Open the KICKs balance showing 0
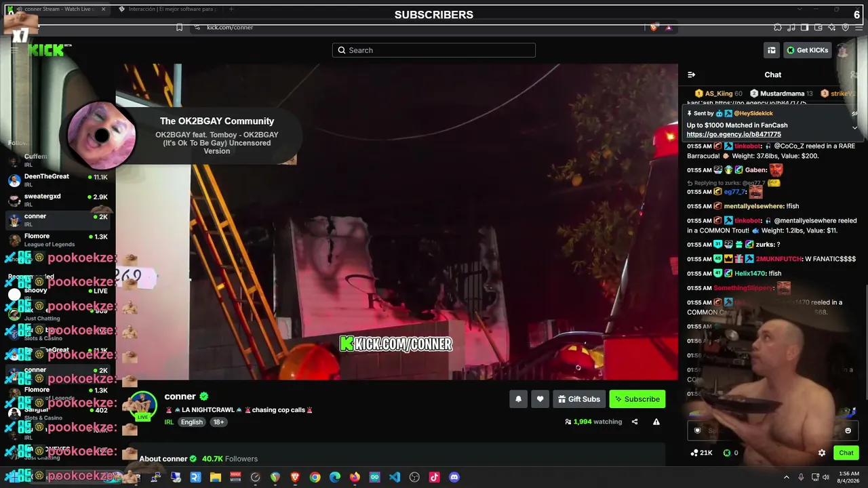 coord(730,453)
